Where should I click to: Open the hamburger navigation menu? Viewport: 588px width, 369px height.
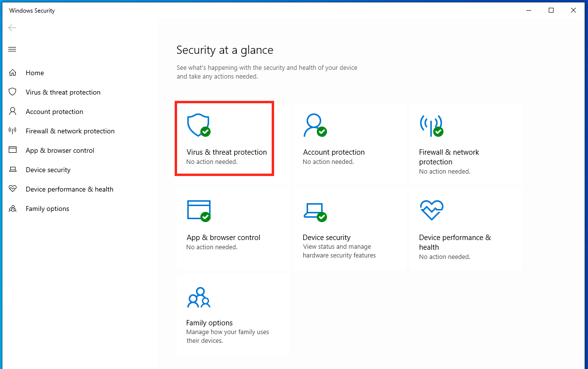click(13, 49)
